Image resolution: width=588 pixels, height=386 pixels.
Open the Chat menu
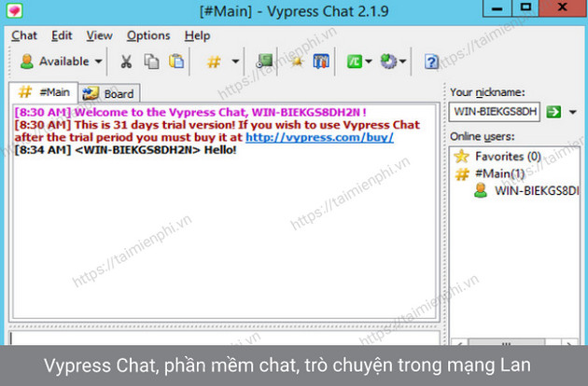pos(24,35)
